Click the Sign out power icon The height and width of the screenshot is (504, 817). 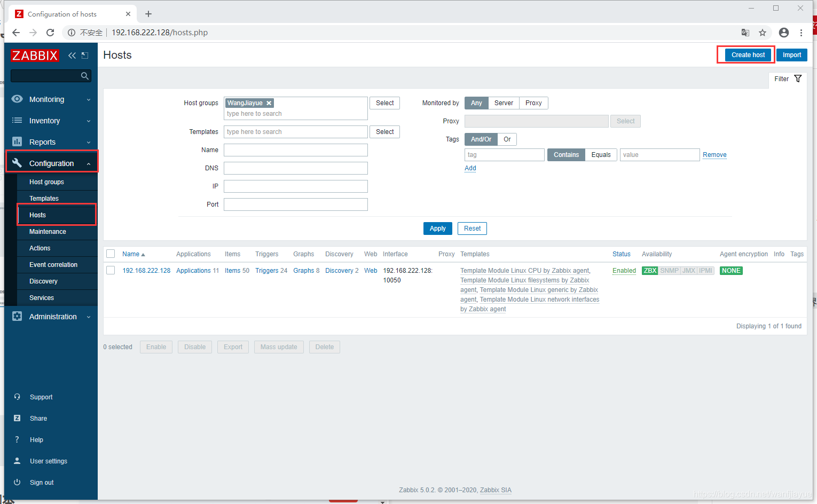coord(17,482)
